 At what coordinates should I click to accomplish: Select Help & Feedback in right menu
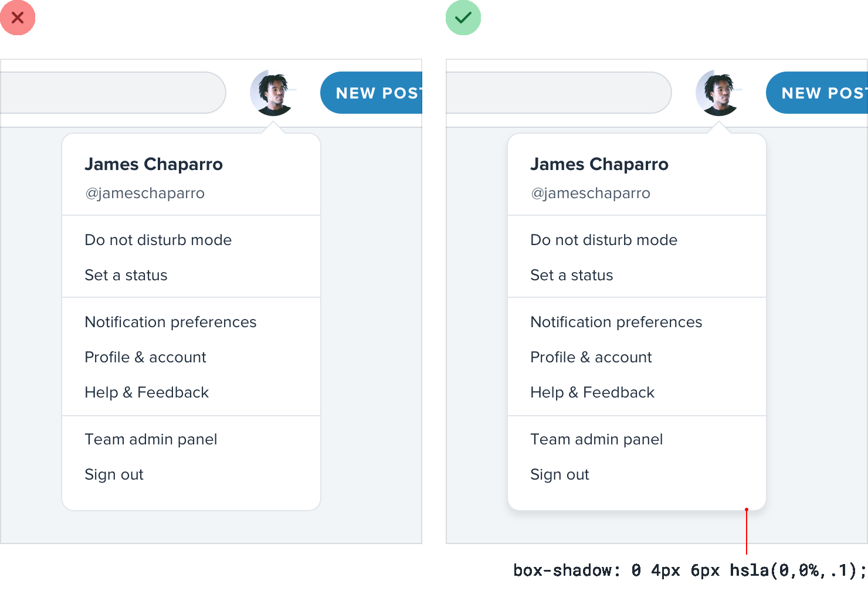coord(592,392)
